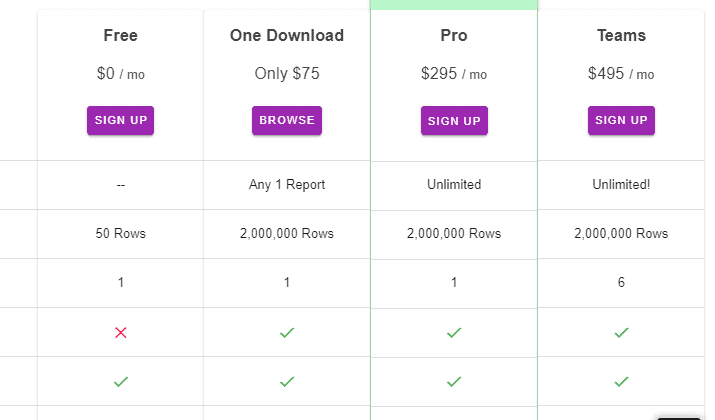Click the upper green checkmark in Teams column

pyautogui.click(x=621, y=332)
